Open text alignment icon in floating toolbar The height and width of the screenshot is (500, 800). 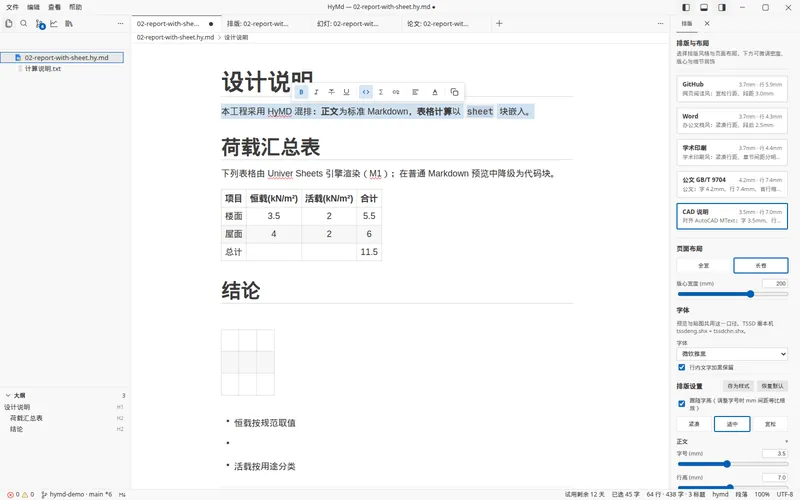415,92
